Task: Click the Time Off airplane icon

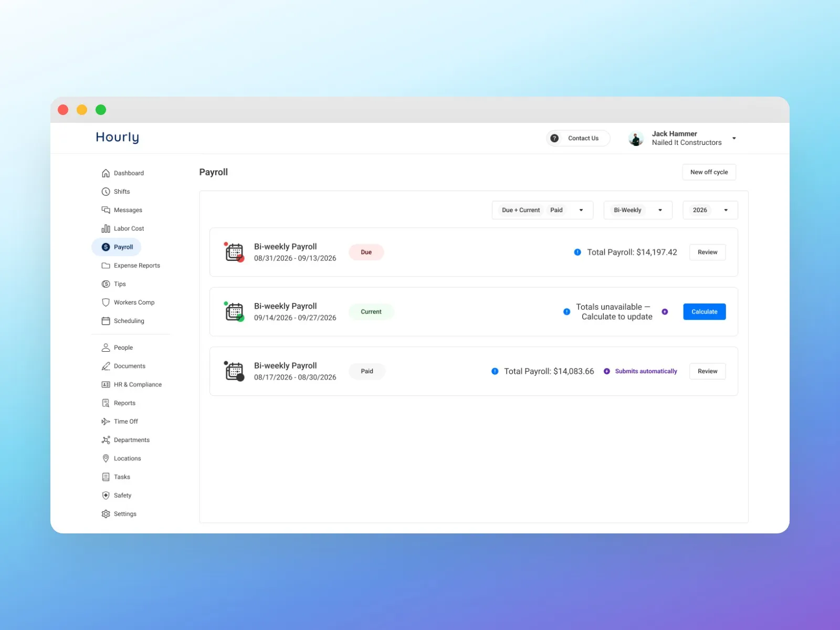Action: [106, 422]
